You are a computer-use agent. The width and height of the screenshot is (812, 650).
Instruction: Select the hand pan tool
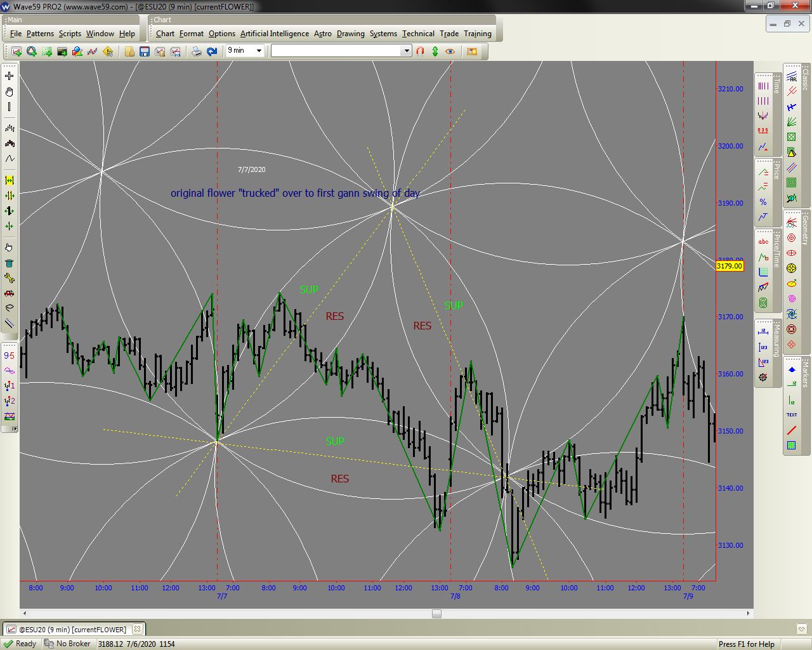[10, 91]
